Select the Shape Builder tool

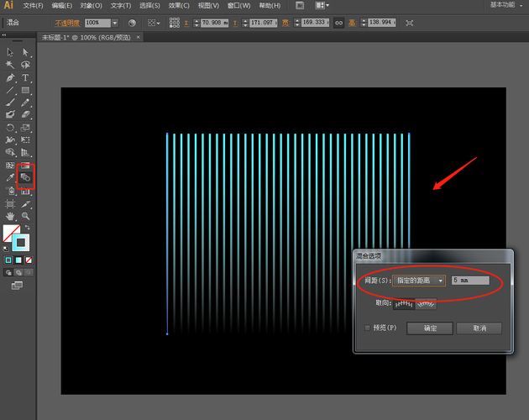tap(10, 152)
